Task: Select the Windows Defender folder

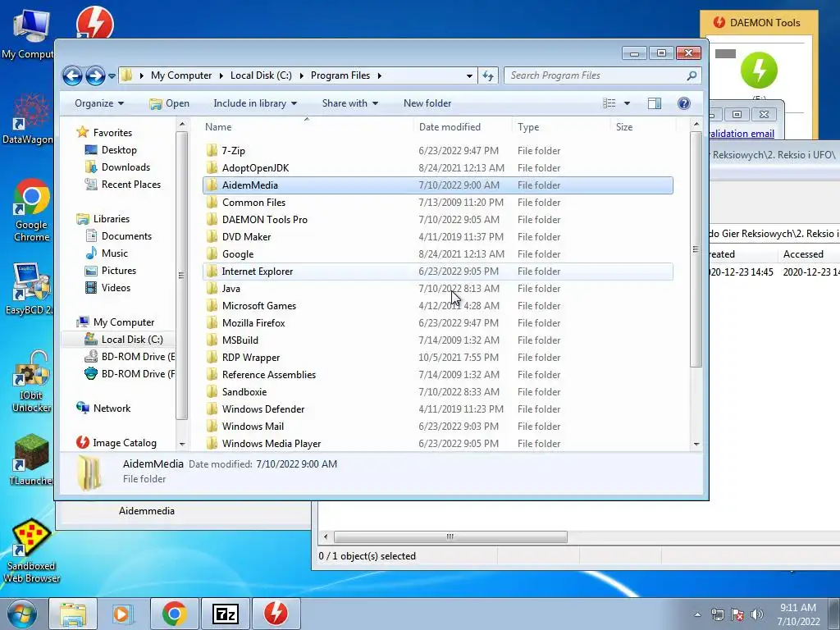Action: (438, 409)
